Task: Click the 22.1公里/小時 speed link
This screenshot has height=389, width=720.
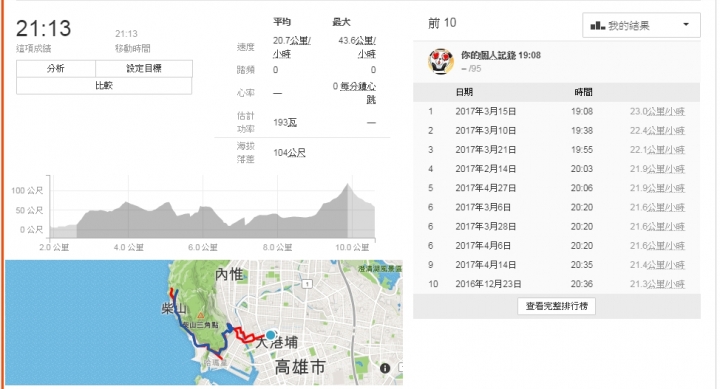Action: [657, 150]
